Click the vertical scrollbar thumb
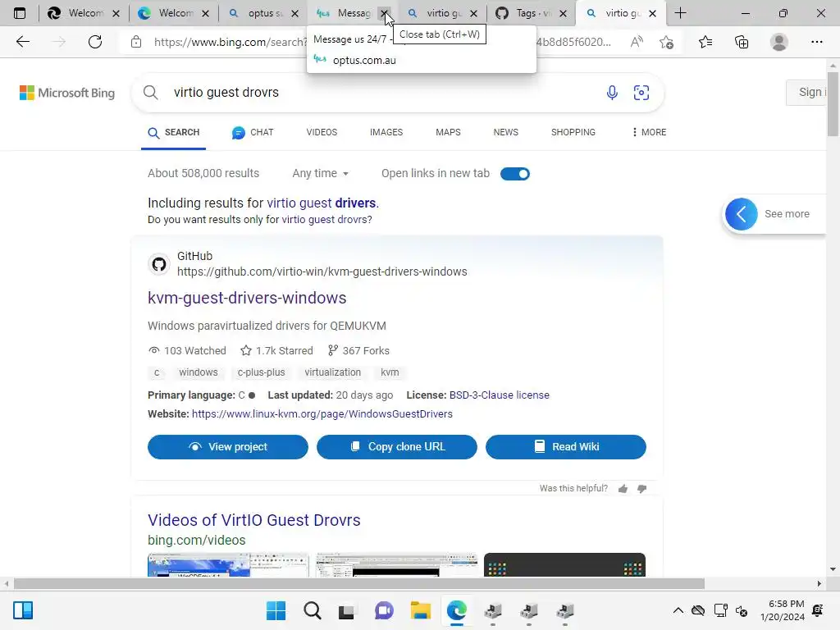 coord(833,104)
